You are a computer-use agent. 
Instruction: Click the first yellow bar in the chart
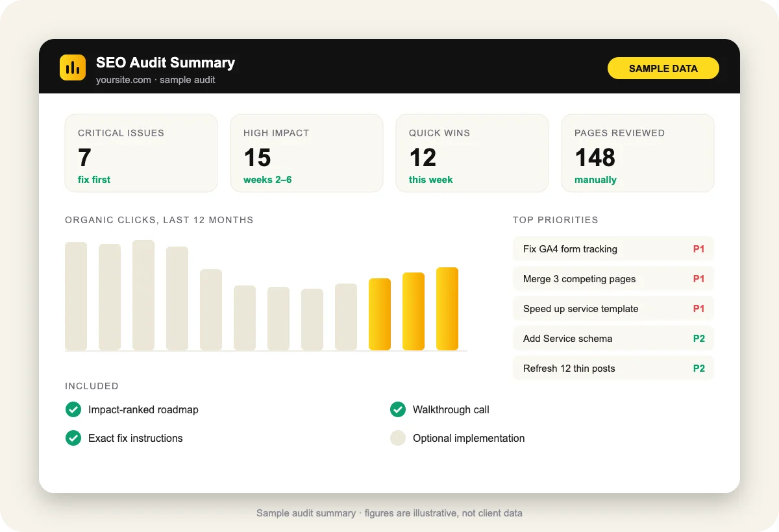point(380,315)
